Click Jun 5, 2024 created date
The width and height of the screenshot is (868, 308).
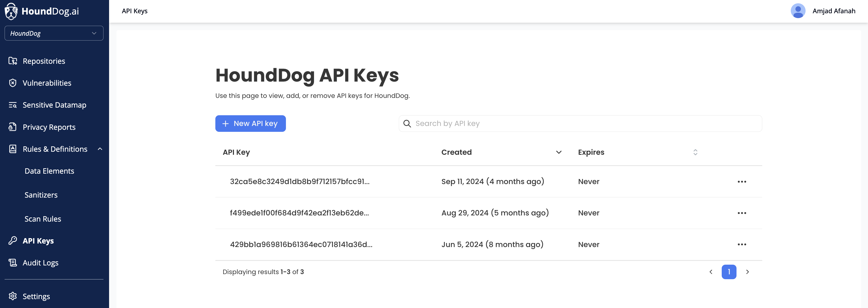pos(492,244)
